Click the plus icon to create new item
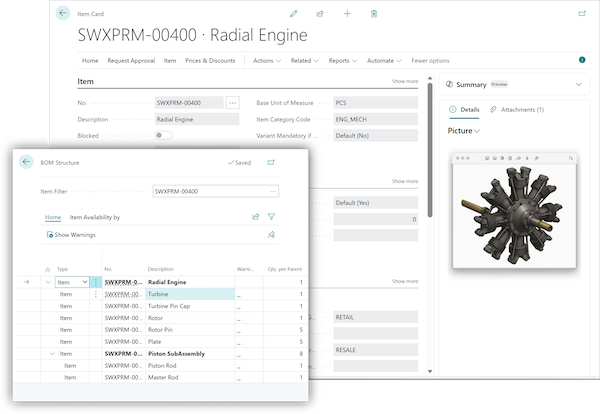The width and height of the screenshot is (600, 414). (x=347, y=14)
